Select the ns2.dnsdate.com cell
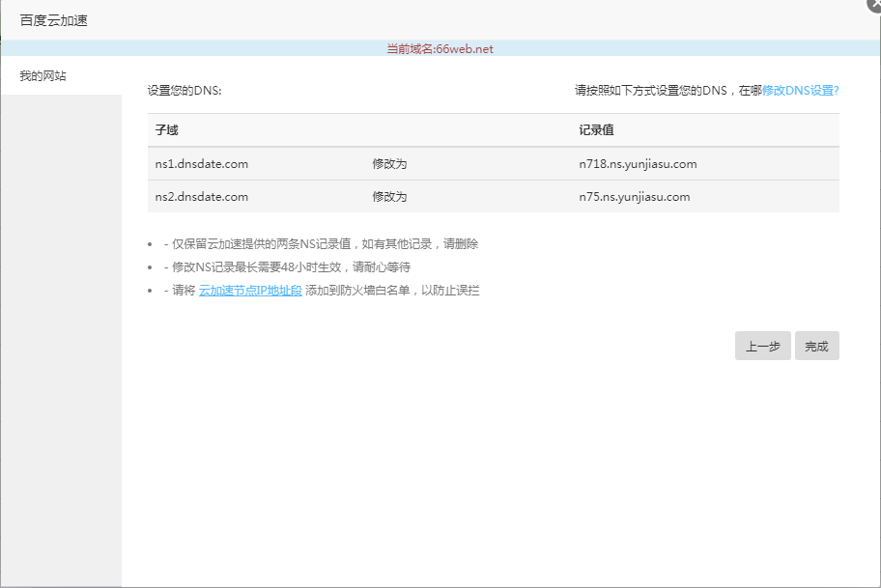The height and width of the screenshot is (588, 881). (202, 197)
